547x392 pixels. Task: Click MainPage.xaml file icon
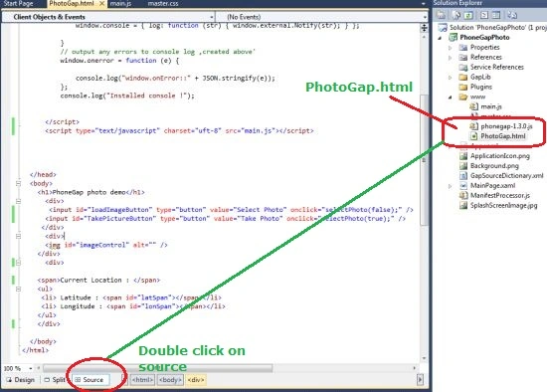[463, 186]
